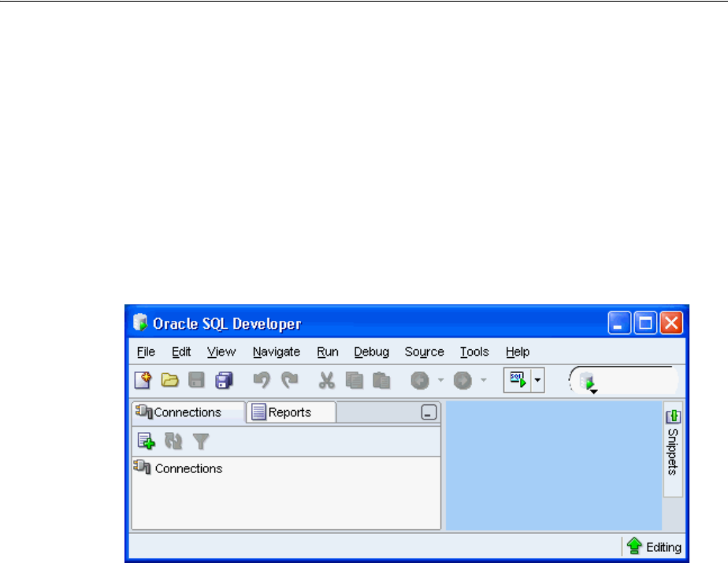Select the Connections tree node
728x563 pixels.
click(188, 468)
